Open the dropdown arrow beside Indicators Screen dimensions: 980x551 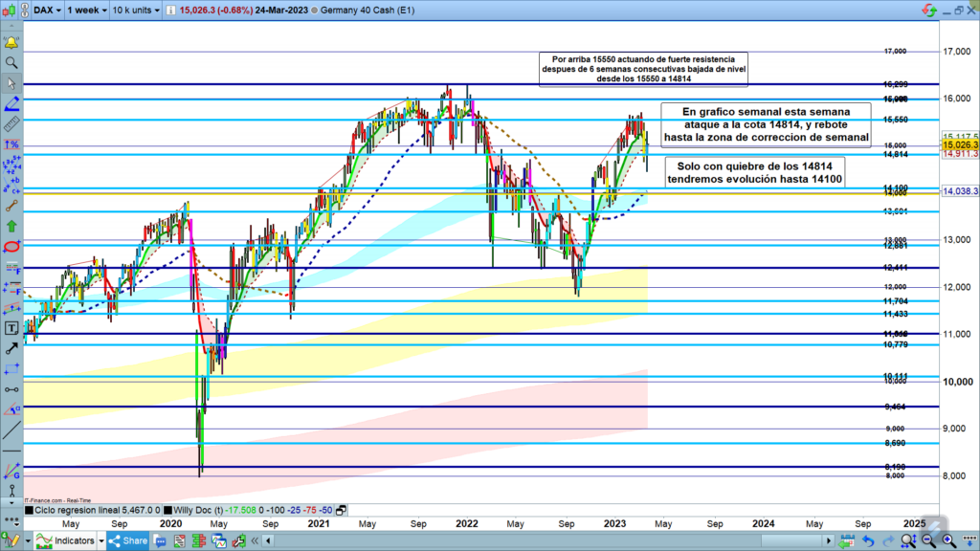pos(100,541)
